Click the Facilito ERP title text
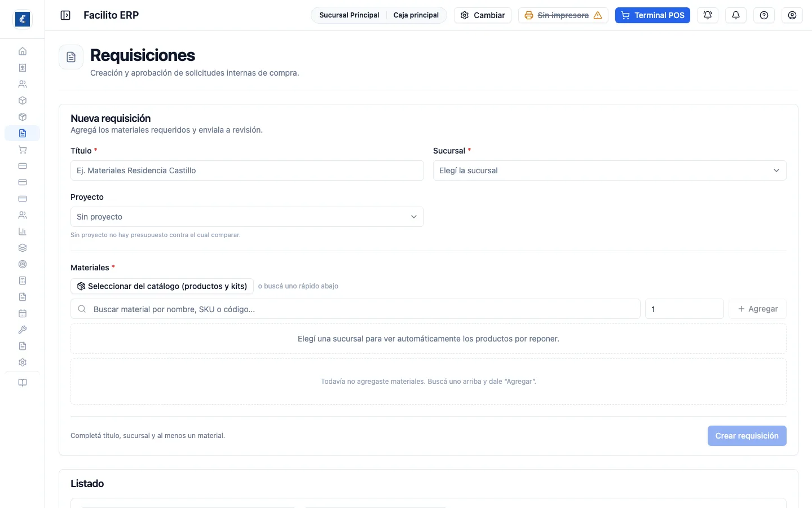The height and width of the screenshot is (508, 812). (x=111, y=15)
